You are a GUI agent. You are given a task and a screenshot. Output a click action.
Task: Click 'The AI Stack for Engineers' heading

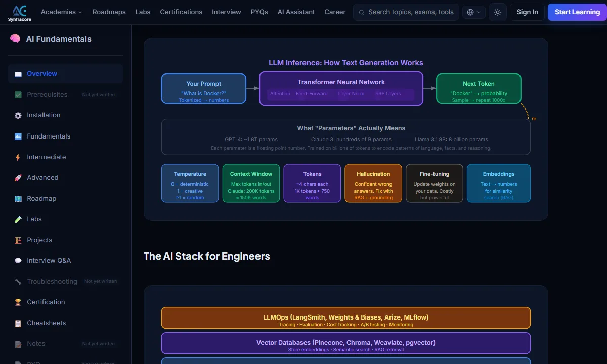pos(207,256)
